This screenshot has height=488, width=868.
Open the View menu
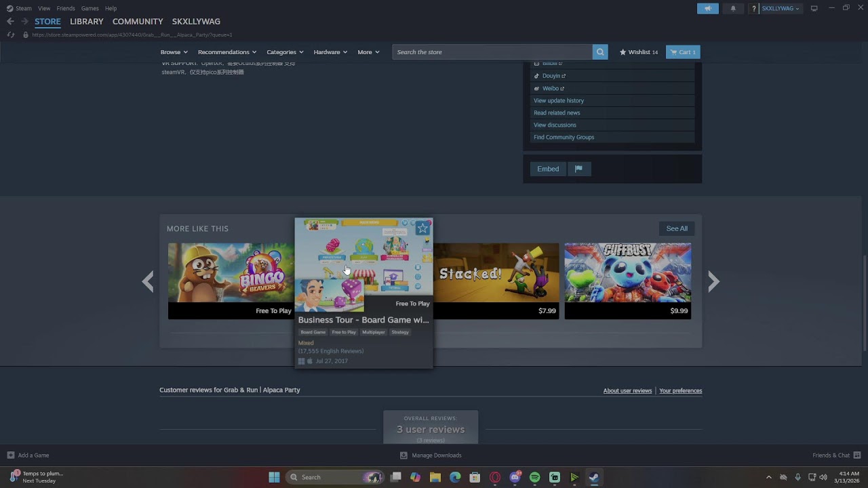[44, 8]
